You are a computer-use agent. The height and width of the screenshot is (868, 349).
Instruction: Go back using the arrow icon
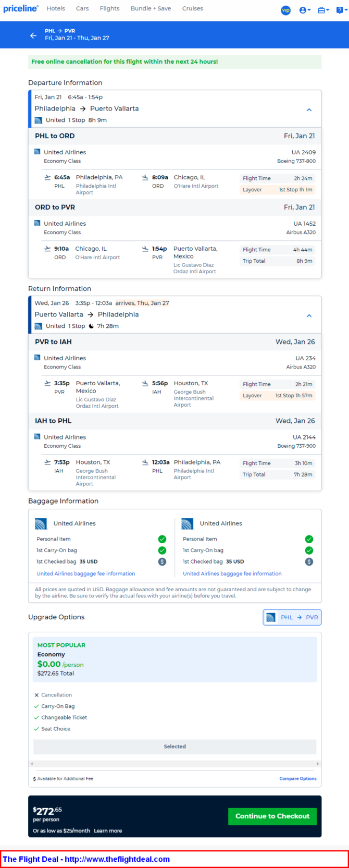[33, 35]
